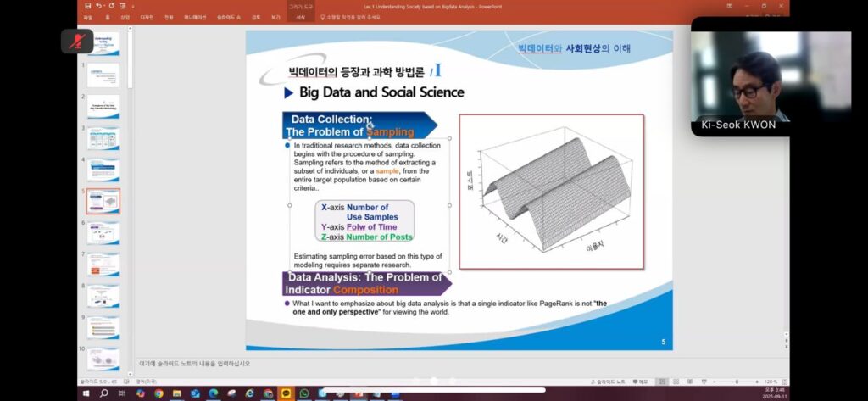868x401 pixels.
Task: Open the 파일 (File) tab
Action: coord(88,17)
